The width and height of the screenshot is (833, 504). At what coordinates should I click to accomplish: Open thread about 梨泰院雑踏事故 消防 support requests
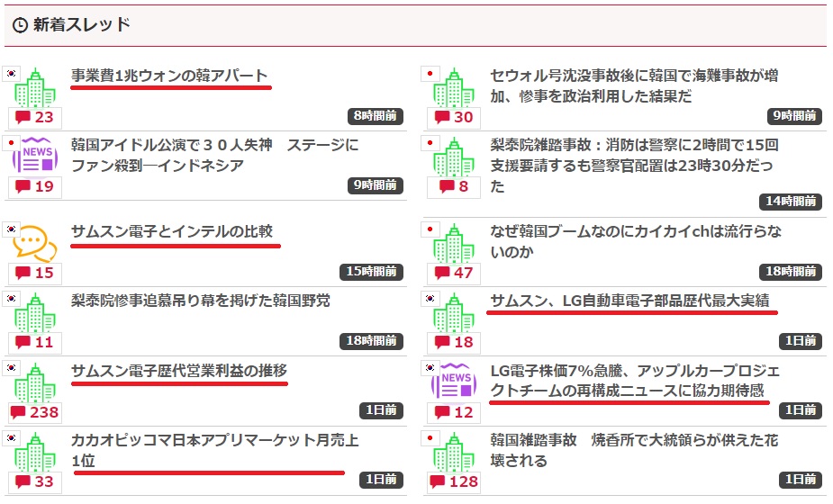click(634, 165)
